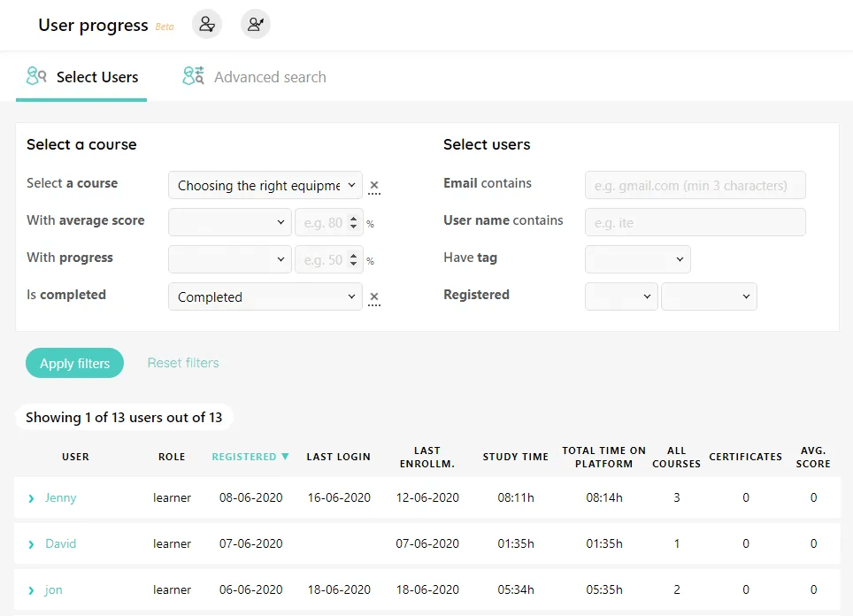Click jon's registered date 06-06-2020
The width and height of the screenshot is (853, 616).
[x=250, y=589]
